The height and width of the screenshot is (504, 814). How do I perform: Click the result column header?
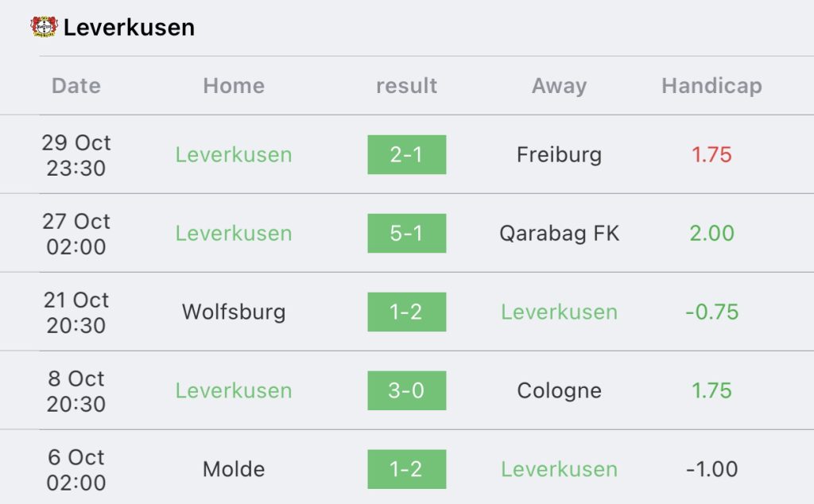click(x=406, y=86)
